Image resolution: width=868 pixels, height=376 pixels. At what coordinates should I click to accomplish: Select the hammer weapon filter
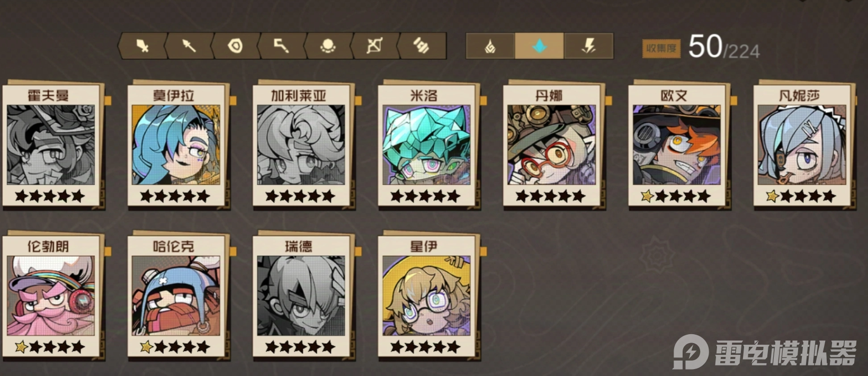pos(422,46)
